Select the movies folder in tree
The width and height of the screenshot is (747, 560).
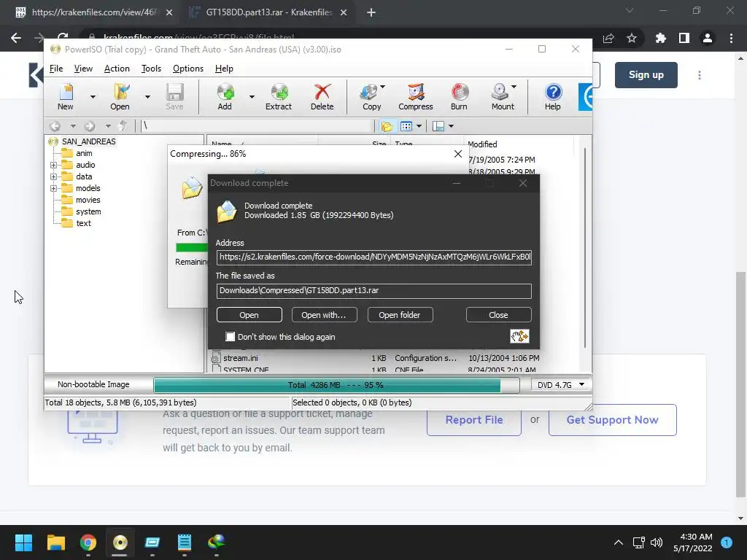click(88, 200)
